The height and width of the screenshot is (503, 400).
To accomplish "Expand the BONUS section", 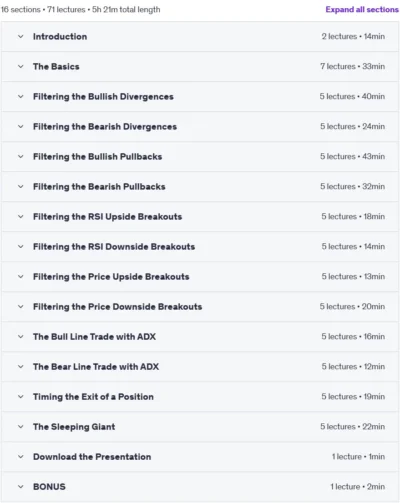I will click(200, 487).
